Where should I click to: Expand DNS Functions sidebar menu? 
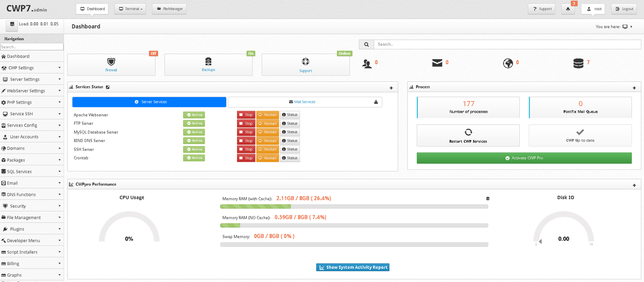click(x=31, y=195)
